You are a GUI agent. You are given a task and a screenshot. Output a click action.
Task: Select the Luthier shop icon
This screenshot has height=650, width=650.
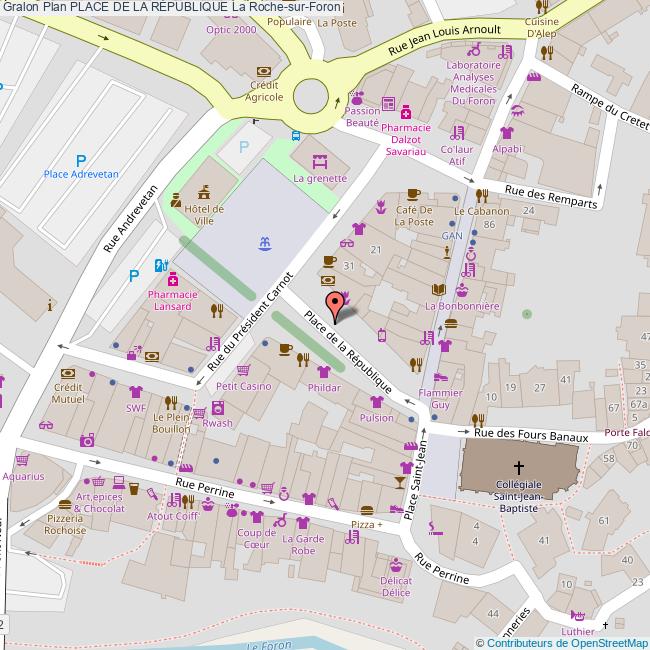click(x=577, y=616)
